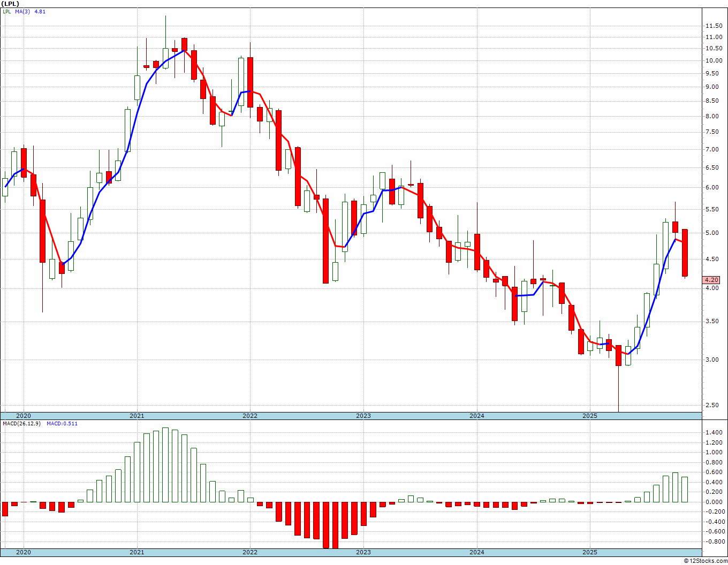Select the 7.50 price axis label
The image size is (728, 565).
[x=712, y=133]
